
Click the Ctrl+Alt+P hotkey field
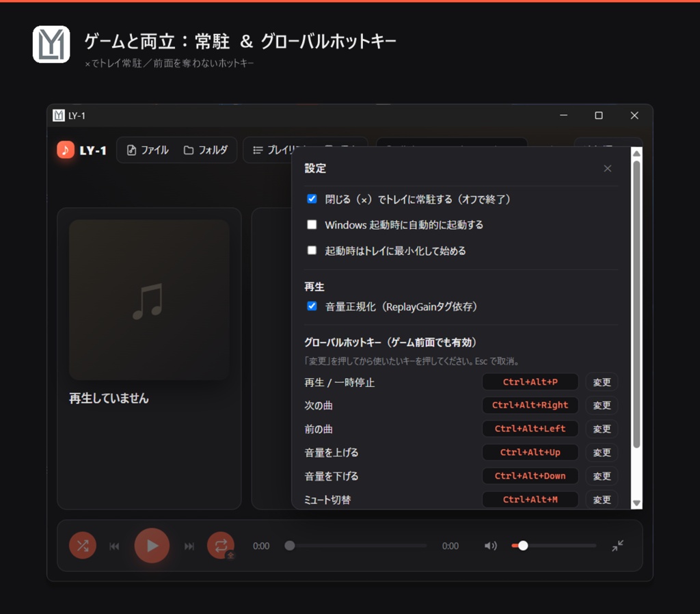coord(530,382)
